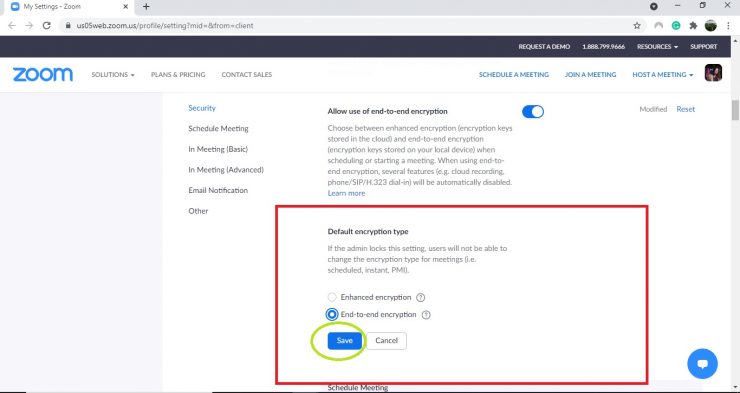Expand Host a Meeting dropdown

(663, 75)
